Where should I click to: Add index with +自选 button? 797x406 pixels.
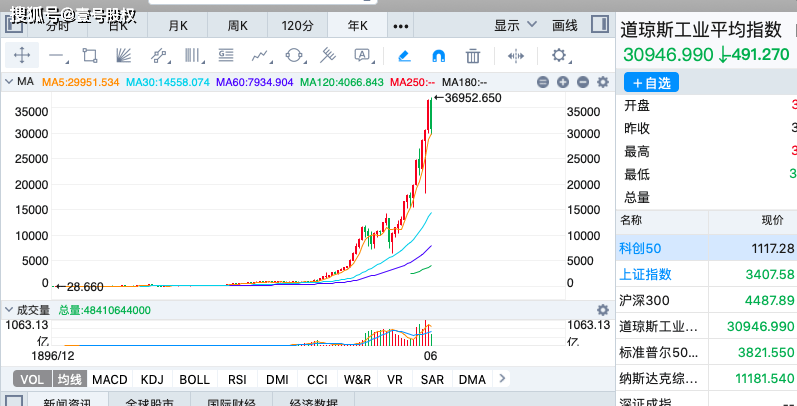pyautogui.click(x=651, y=82)
